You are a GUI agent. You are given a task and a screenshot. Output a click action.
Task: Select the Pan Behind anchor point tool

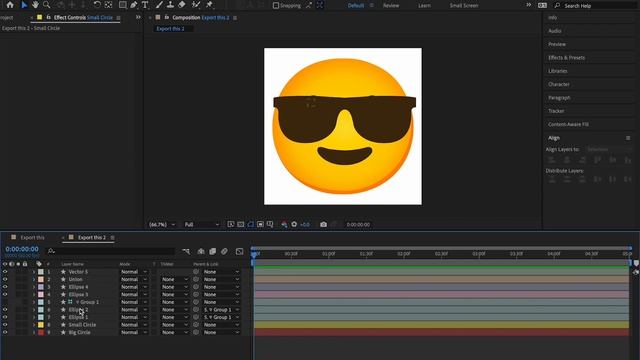109,5
